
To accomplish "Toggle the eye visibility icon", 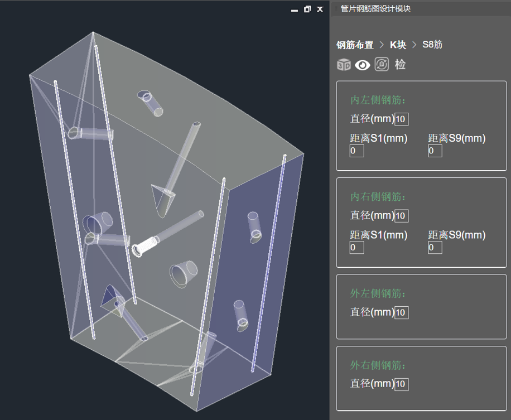I will coord(363,65).
